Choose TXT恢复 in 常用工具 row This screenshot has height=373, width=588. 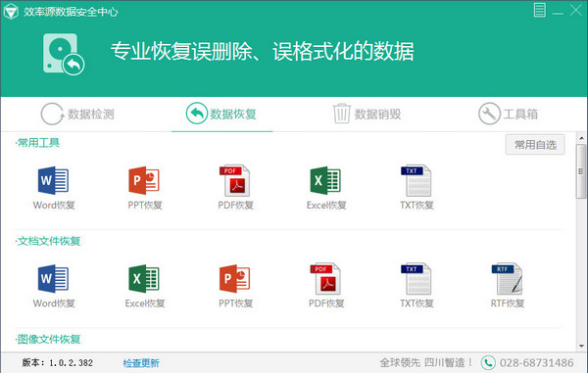(416, 188)
